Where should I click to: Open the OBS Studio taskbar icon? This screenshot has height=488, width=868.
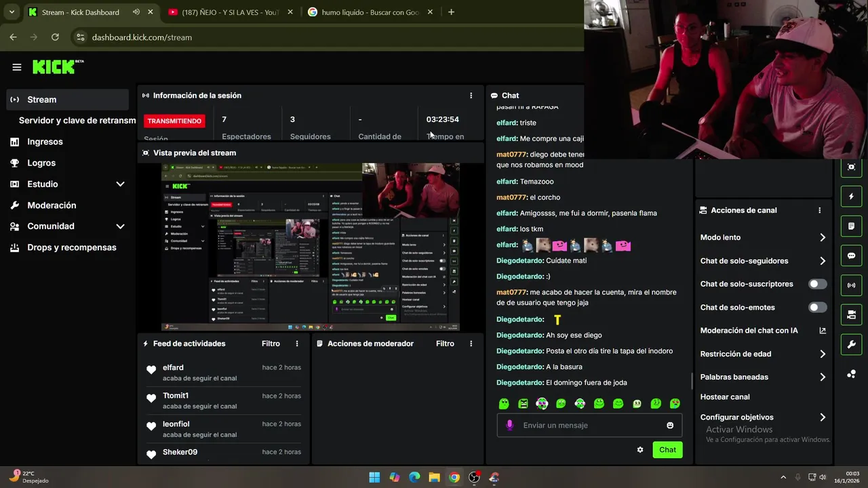coord(474,477)
